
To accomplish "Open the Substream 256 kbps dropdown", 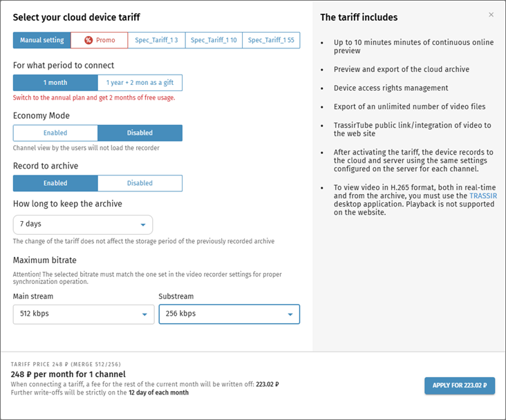I will [221, 314].
